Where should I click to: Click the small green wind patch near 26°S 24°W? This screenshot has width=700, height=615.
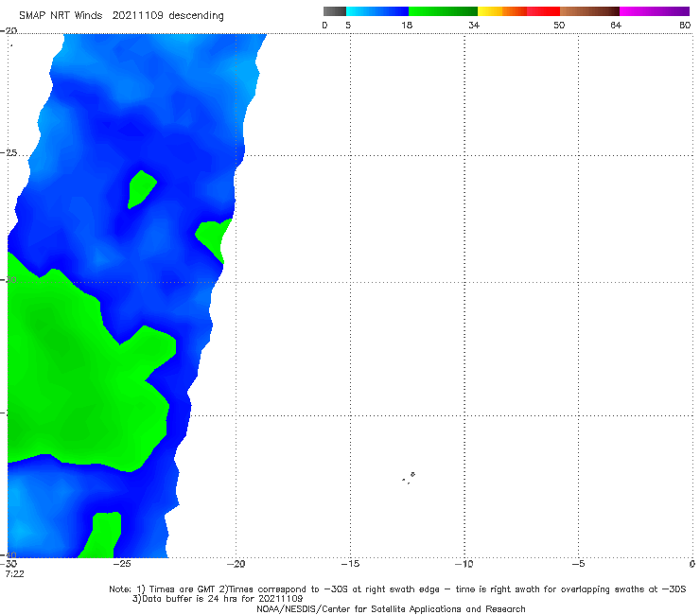click(141, 189)
